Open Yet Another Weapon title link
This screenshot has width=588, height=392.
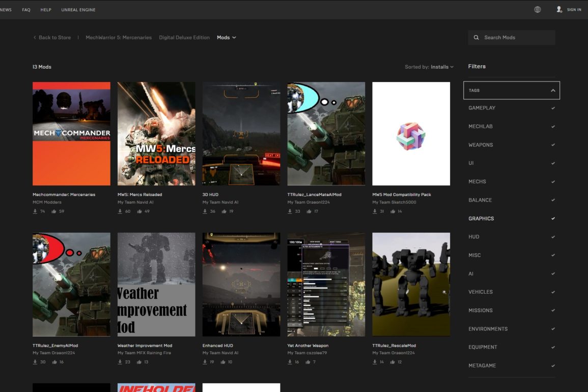tap(308, 346)
